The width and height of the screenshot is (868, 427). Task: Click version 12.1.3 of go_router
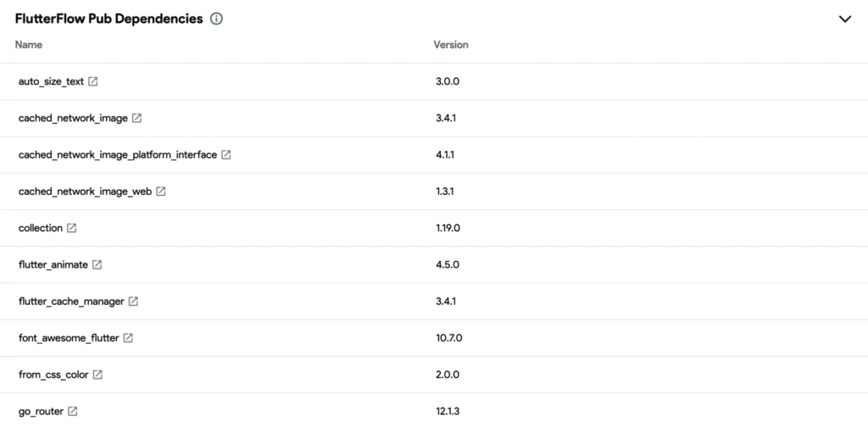click(449, 411)
